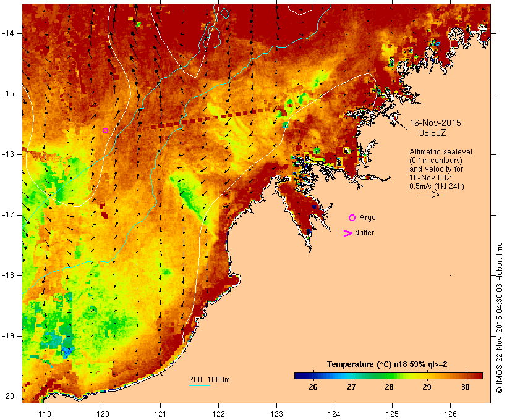The height and width of the screenshot is (420, 507).
Task: Click the colorbar tick label '27'
Action: (351, 387)
